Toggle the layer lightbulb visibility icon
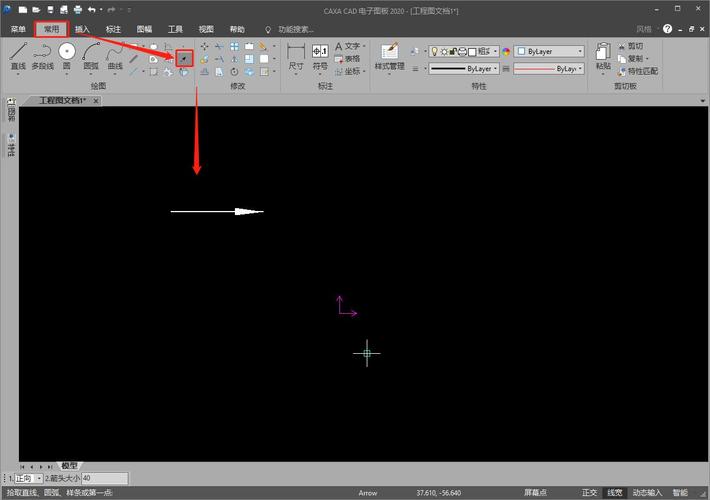 (x=435, y=52)
